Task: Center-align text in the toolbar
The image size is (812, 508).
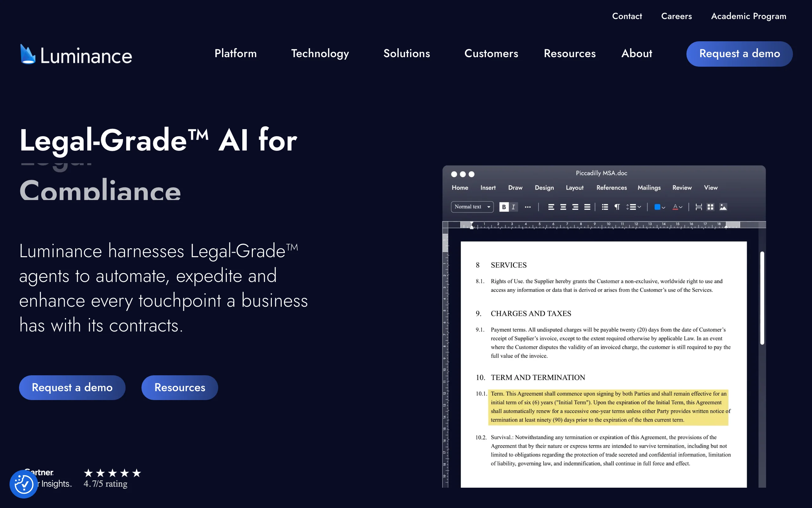Action: (563, 207)
